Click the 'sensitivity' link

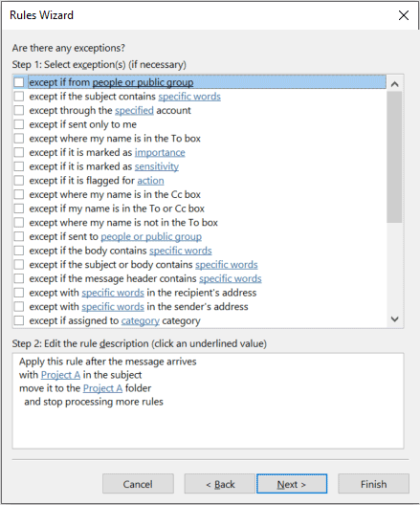tap(157, 166)
